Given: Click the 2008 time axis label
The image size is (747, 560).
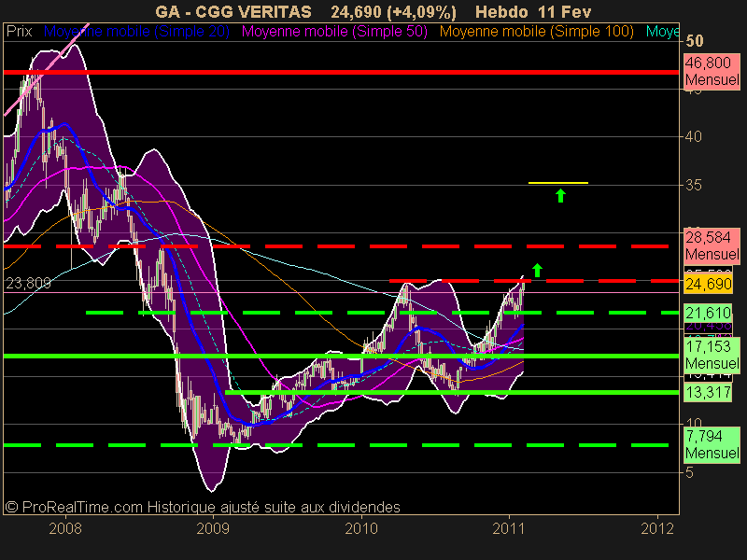Looking at the screenshot, I should pyautogui.click(x=65, y=528).
